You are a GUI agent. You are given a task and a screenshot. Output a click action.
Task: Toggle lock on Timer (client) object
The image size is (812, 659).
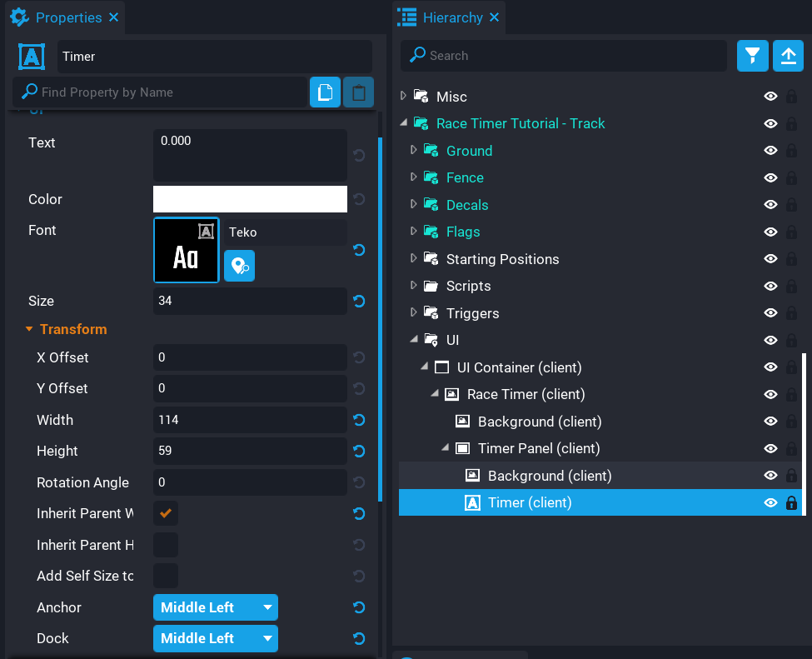(791, 502)
